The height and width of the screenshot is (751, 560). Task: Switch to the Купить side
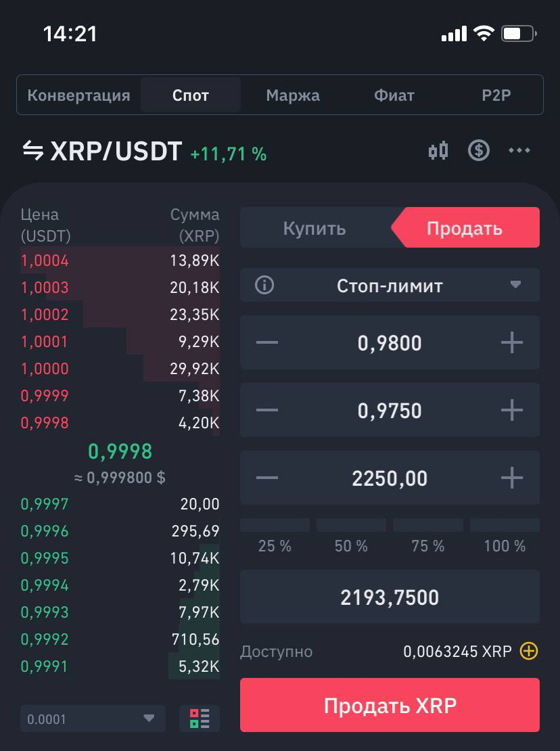click(x=314, y=228)
